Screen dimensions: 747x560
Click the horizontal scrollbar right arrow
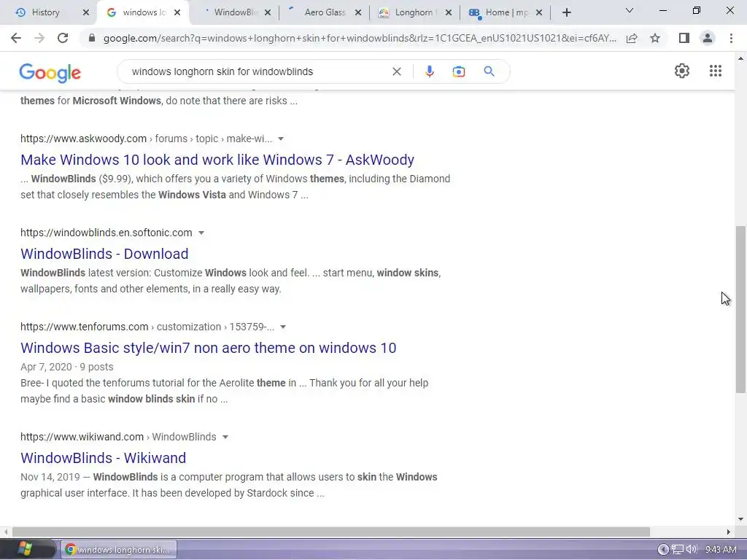click(x=729, y=532)
